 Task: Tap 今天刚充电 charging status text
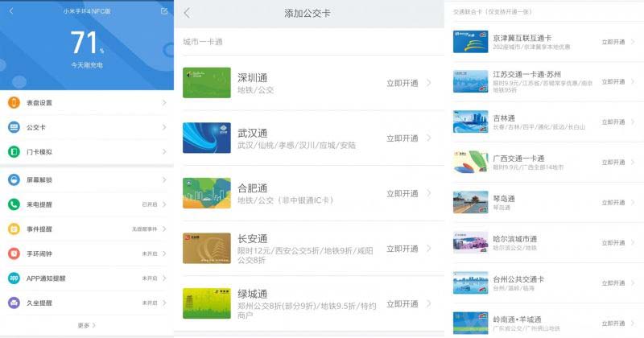coord(87,65)
